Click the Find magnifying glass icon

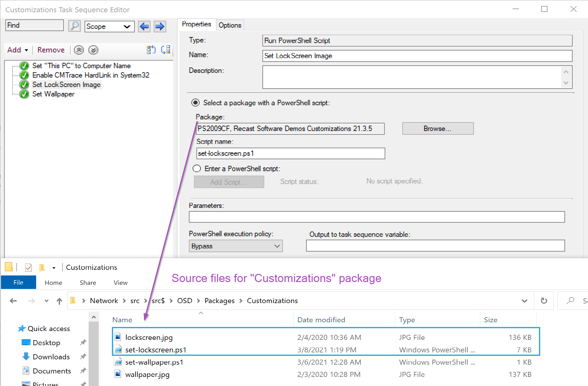coord(74,26)
